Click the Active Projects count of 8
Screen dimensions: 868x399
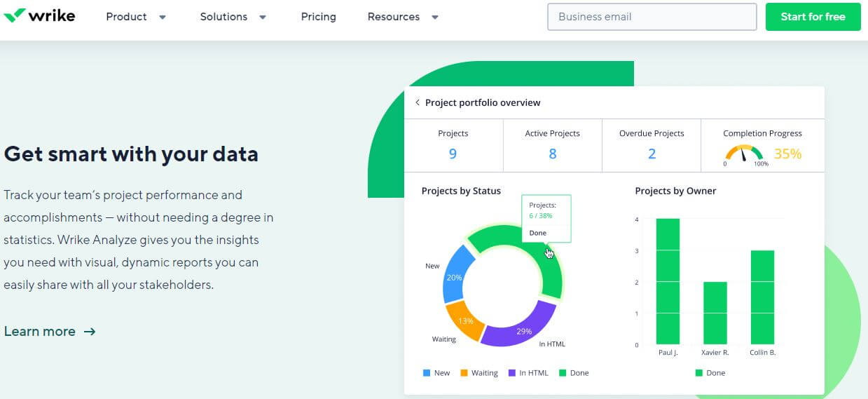point(552,154)
